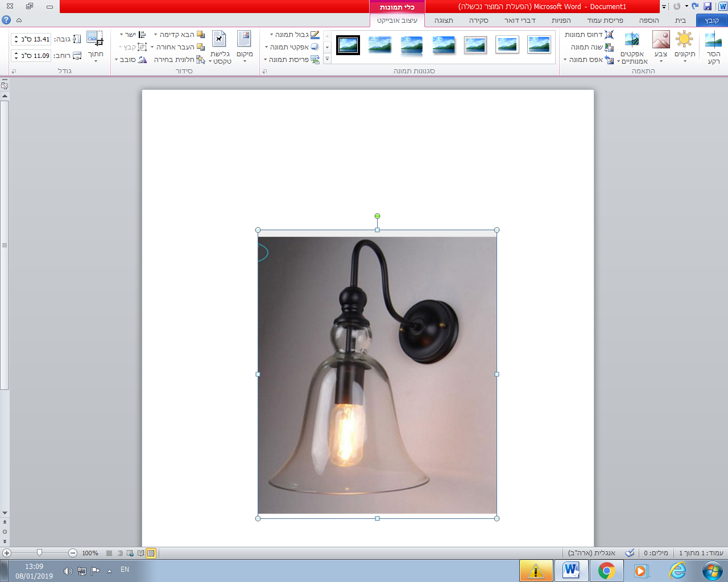The width and height of the screenshot is (728, 582).
Task: Open the Picture Border (גבול תמונה) dropdown
Action: [295, 35]
